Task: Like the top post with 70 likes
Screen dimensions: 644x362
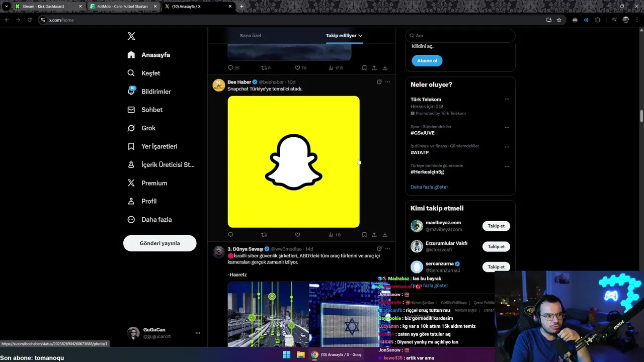Action: pyautogui.click(x=300, y=68)
